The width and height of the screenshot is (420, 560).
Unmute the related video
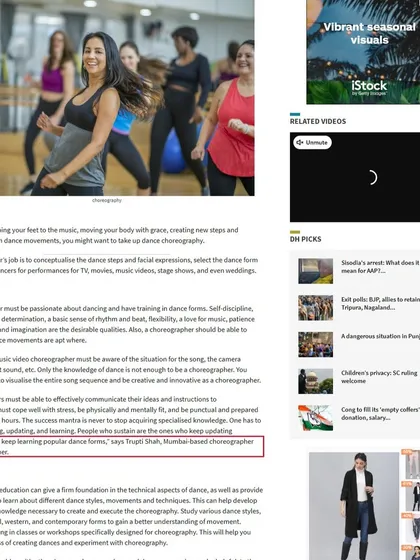[312, 142]
